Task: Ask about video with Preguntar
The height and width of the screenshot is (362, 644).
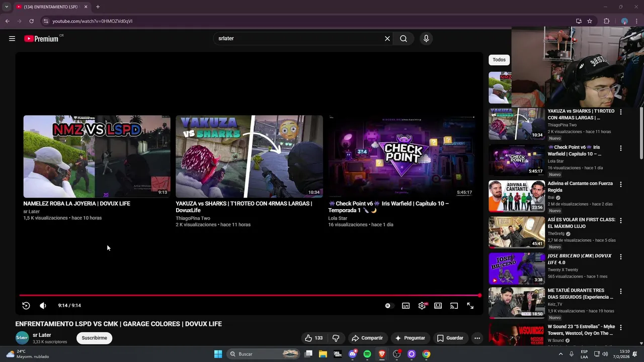Action: [410, 338]
